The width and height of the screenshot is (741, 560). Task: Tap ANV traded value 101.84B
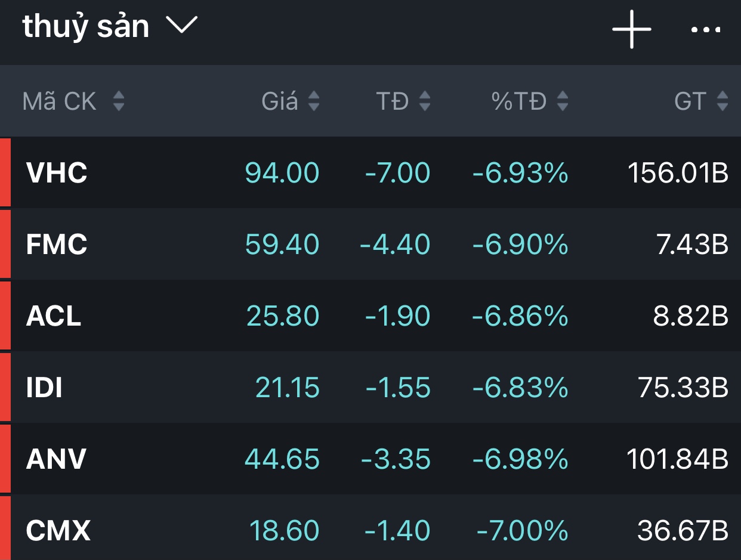click(677, 459)
